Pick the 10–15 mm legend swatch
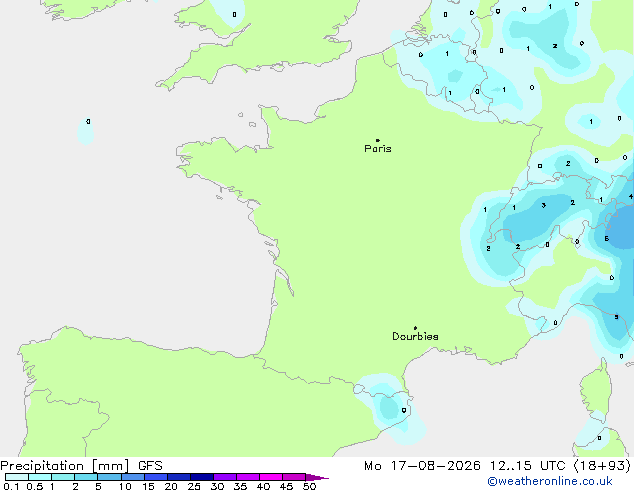634x490 pixels. pyautogui.click(x=133, y=477)
